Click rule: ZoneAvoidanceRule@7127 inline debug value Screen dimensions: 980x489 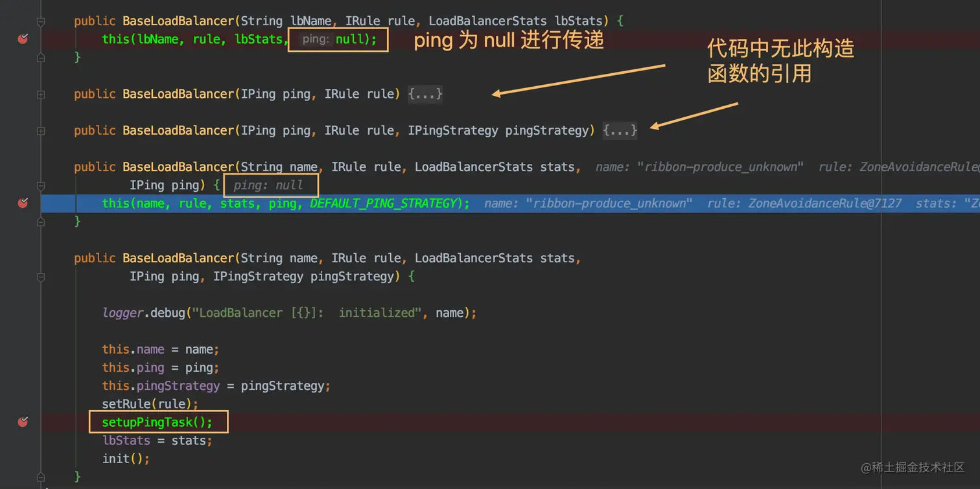click(x=804, y=203)
